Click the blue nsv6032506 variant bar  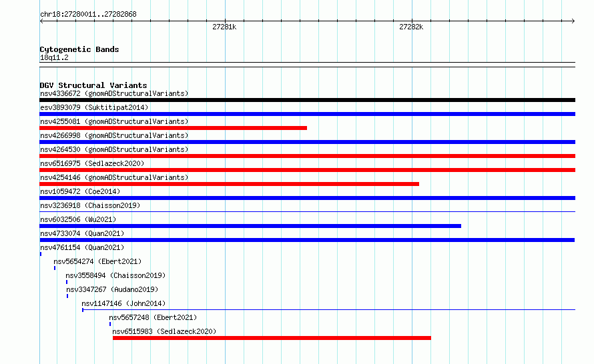coord(250,226)
